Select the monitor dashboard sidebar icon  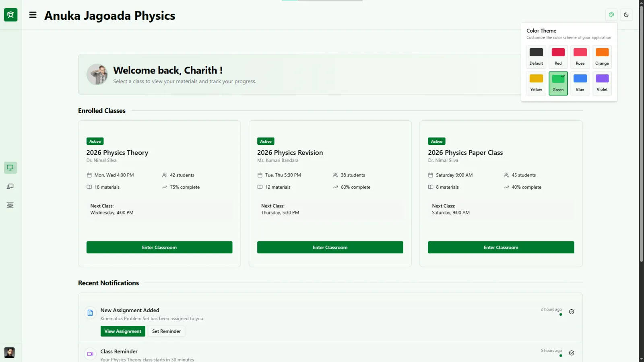[10, 168]
